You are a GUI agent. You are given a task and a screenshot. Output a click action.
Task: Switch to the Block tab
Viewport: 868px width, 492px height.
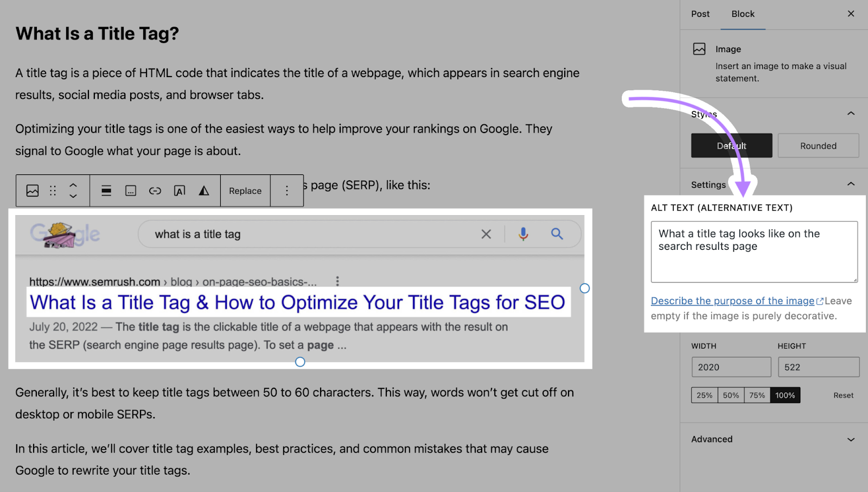[x=743, y=14]
